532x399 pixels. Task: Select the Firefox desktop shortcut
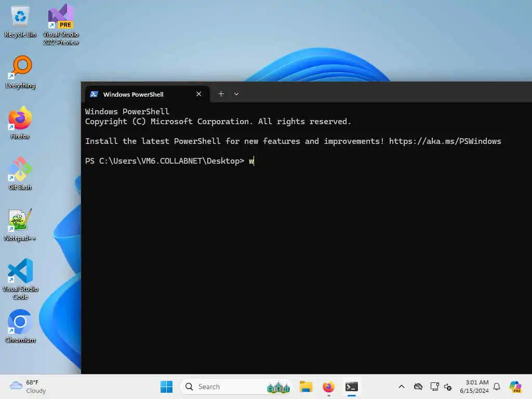20,123
